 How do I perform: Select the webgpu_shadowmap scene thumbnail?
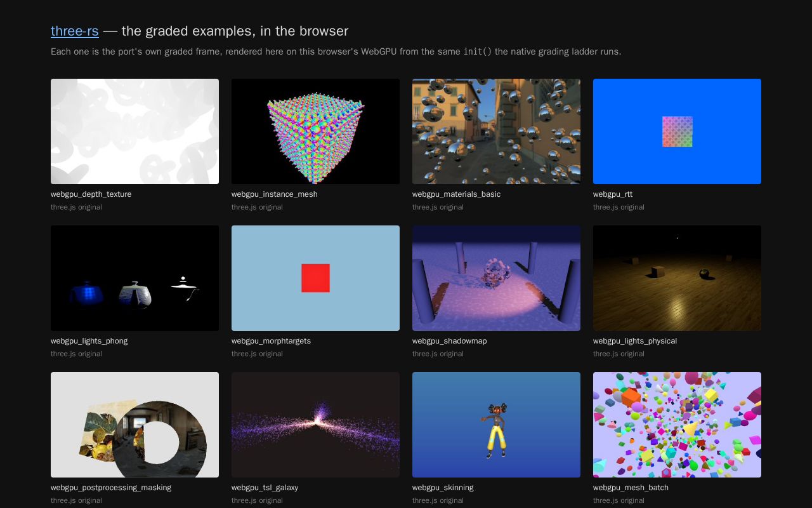pyautogui.click(x=496, y=278)
